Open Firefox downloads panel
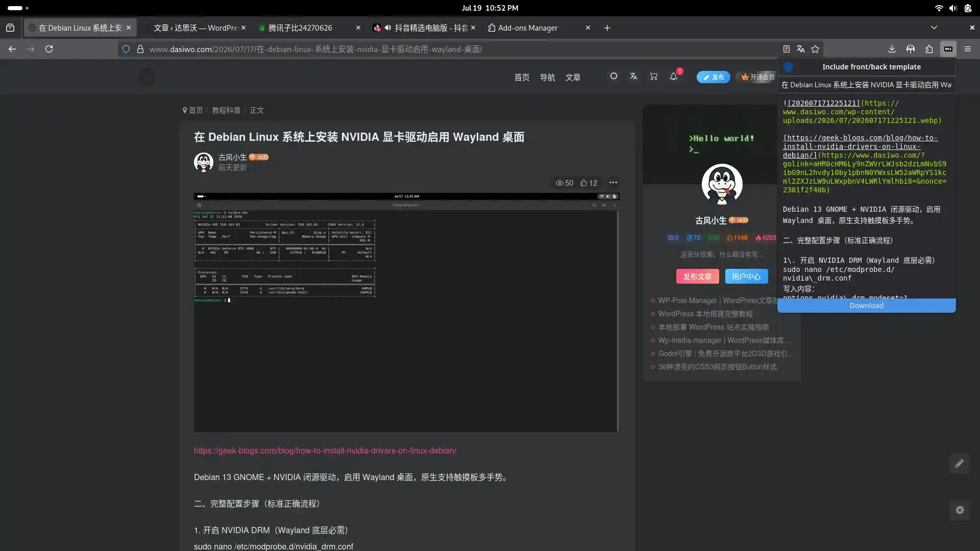This screenshot has width=980, height=551. click(x=892, y=49)
